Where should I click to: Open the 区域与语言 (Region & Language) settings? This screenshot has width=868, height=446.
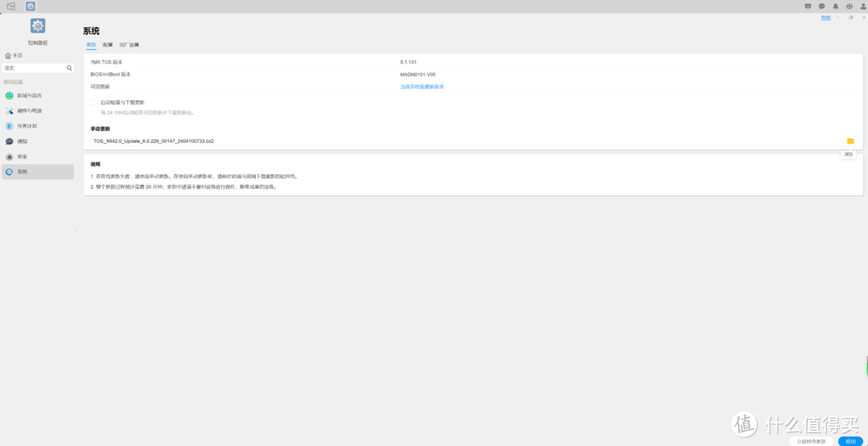(29, 96)
